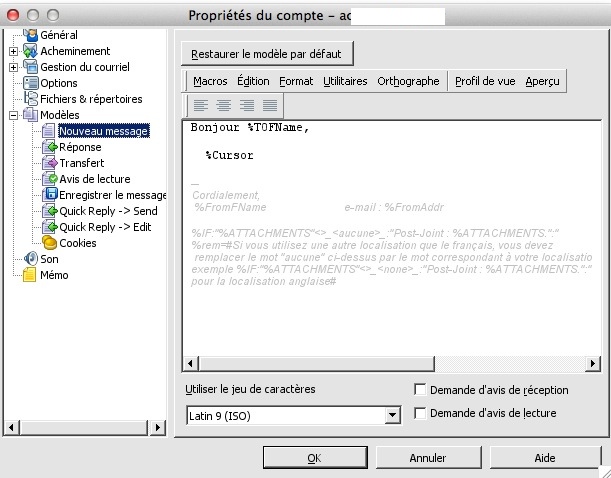Click the center text alignment icon
Viewport: 611px width, 478px height.
[x=223, y=105]
